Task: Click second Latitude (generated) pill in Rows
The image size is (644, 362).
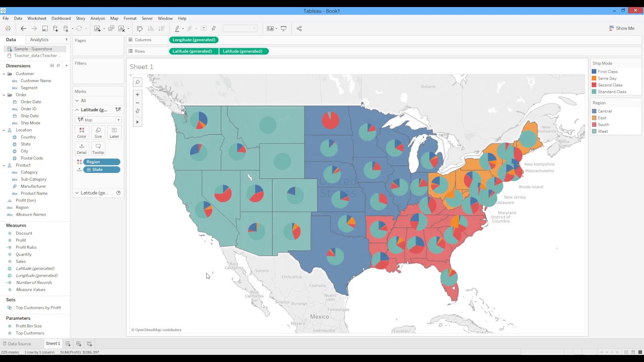Action: coord(244,51)
